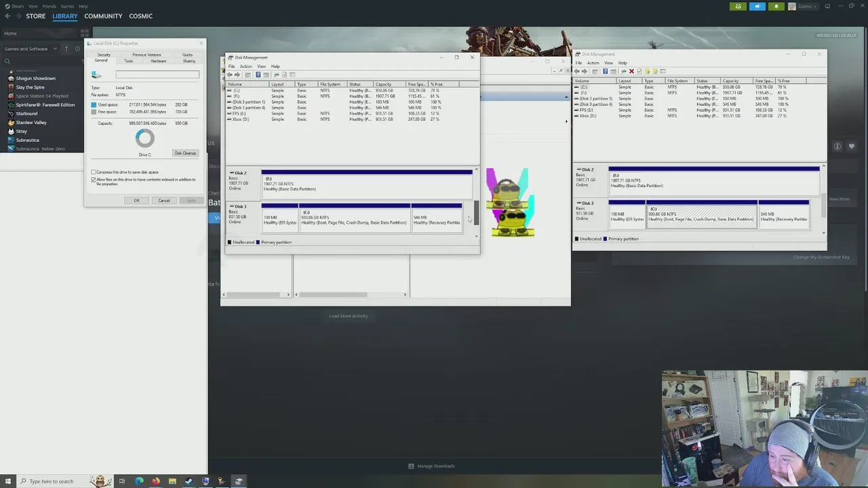Screen dimensions: 868x488
Task: Click Help icon in right Disk Management toolbar
Action: click(605, 71)
